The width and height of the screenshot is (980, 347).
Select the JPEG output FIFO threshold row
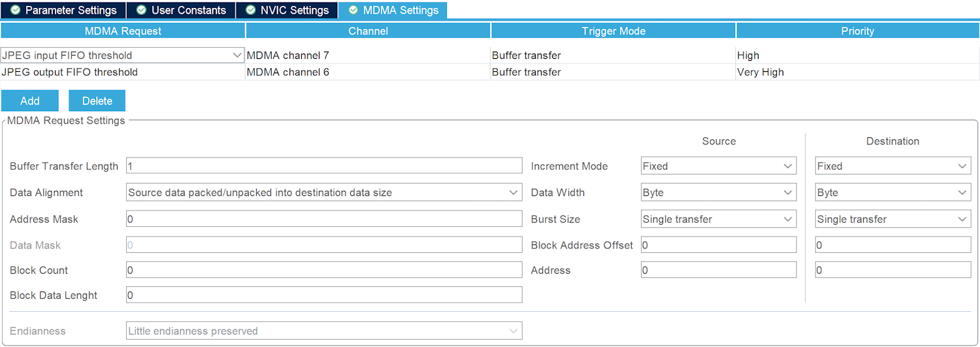[x=70, y=72]
